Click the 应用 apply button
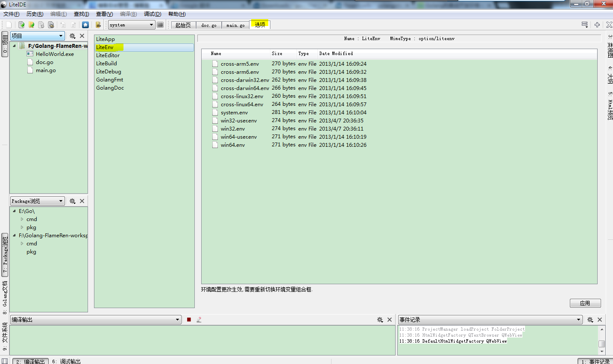Image resolution: width=613 pixels, height=364 pixels. [x=585, y=303]
